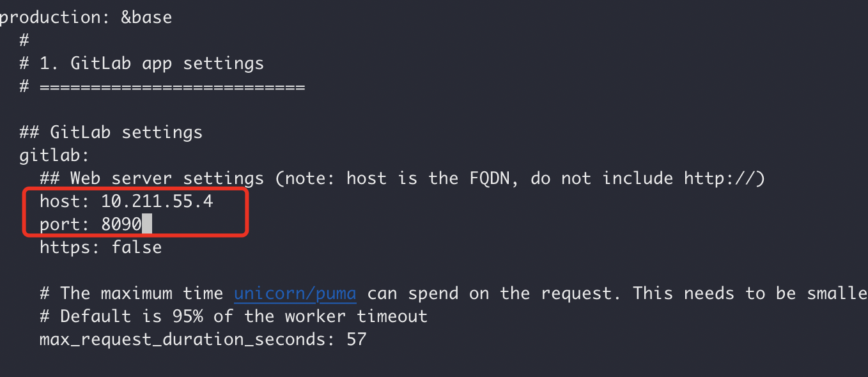The width and height of the screenshot is (868, 377).
Task: Click the '## GitLab settings' comment
Action: point(111,132)
